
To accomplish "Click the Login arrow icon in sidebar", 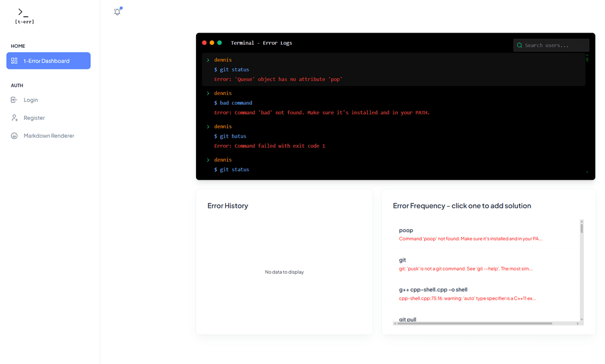I will [14, 100].
